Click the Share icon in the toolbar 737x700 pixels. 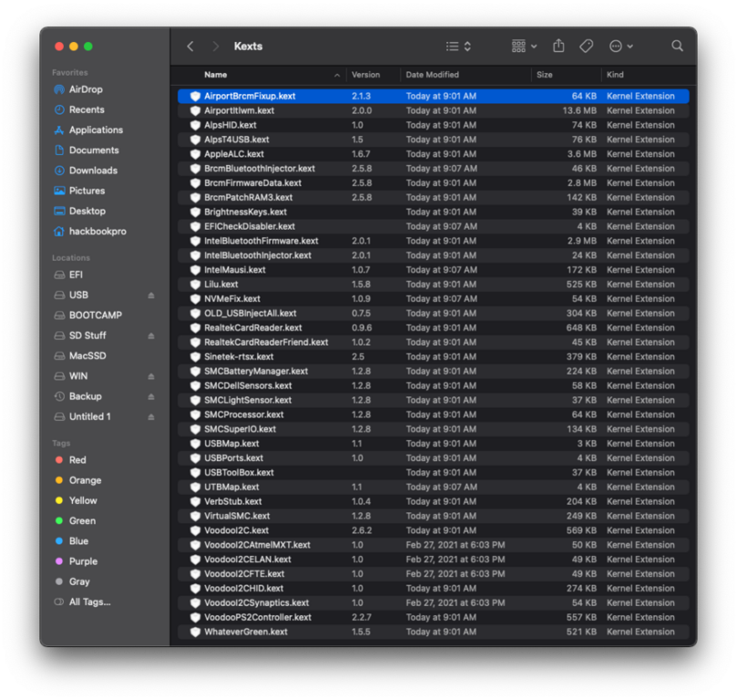[559, 46]
